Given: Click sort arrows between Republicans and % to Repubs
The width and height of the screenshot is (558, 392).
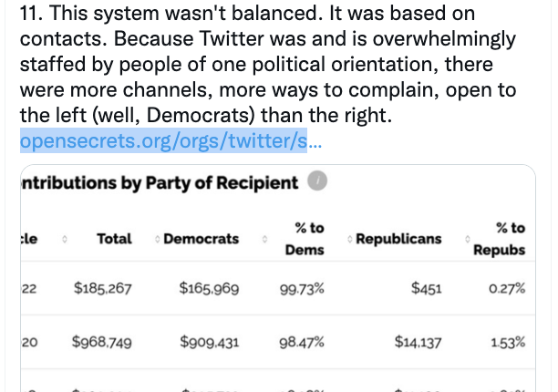Looking at the screenshot, I should [468, 239].
